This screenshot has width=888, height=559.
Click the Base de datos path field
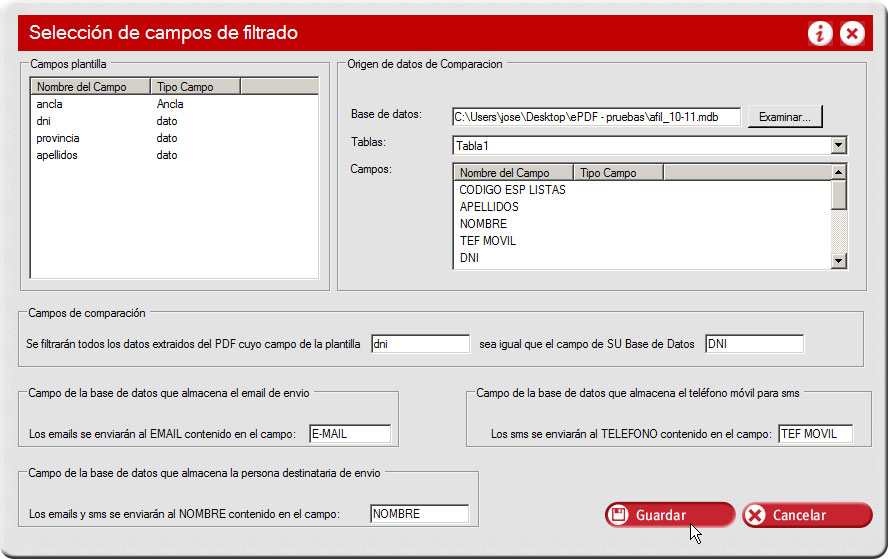pos(596,117)
